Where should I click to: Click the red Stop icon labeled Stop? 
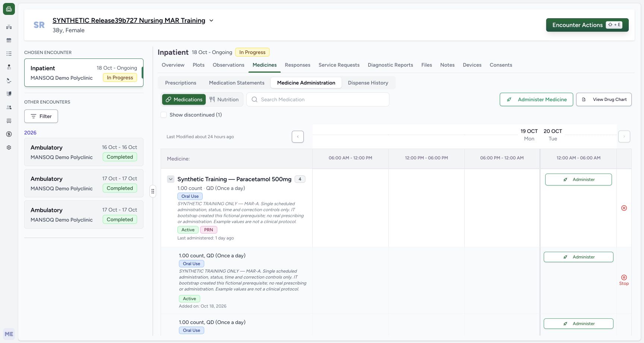pos(624,280)
